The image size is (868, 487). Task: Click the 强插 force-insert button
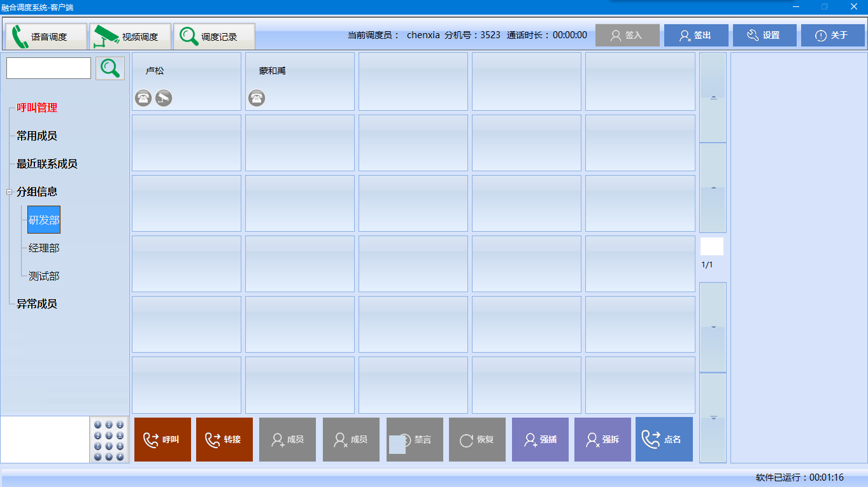540,439
